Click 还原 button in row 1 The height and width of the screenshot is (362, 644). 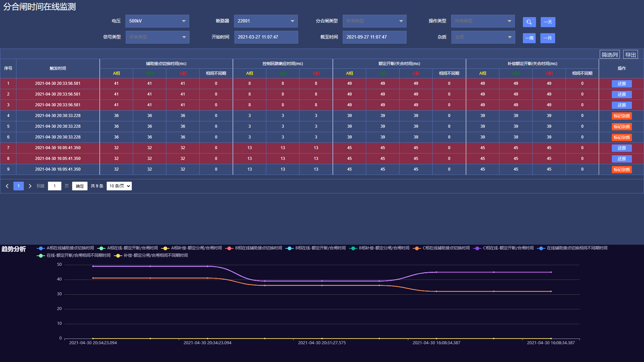tap(622, 84)
